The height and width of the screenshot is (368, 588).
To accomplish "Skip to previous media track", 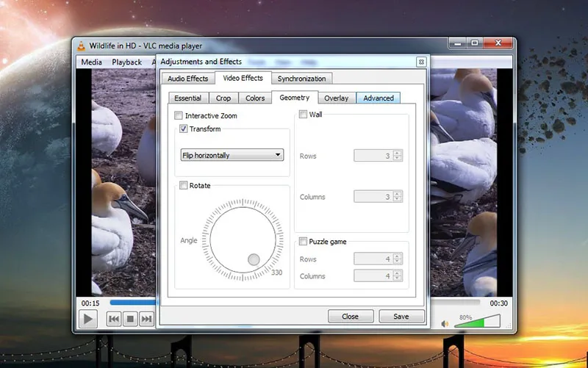I will click(114, 319).
